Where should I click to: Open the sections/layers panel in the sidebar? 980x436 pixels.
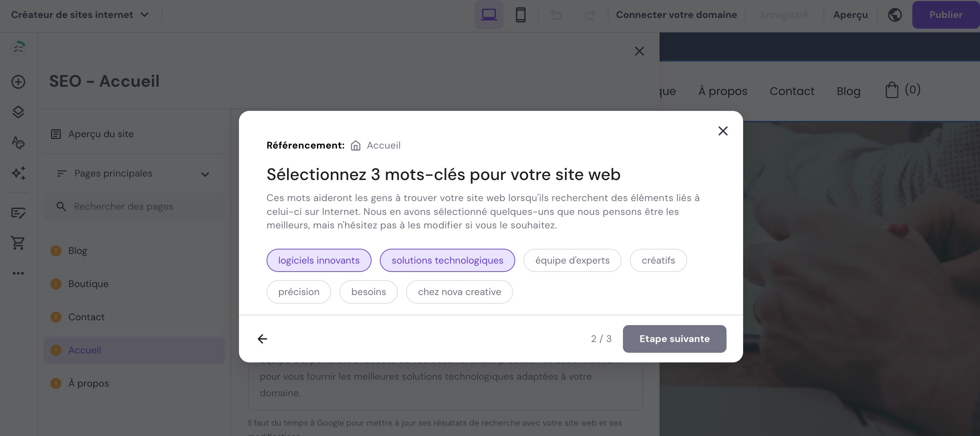pyautogui.click(x=18, y=112)
